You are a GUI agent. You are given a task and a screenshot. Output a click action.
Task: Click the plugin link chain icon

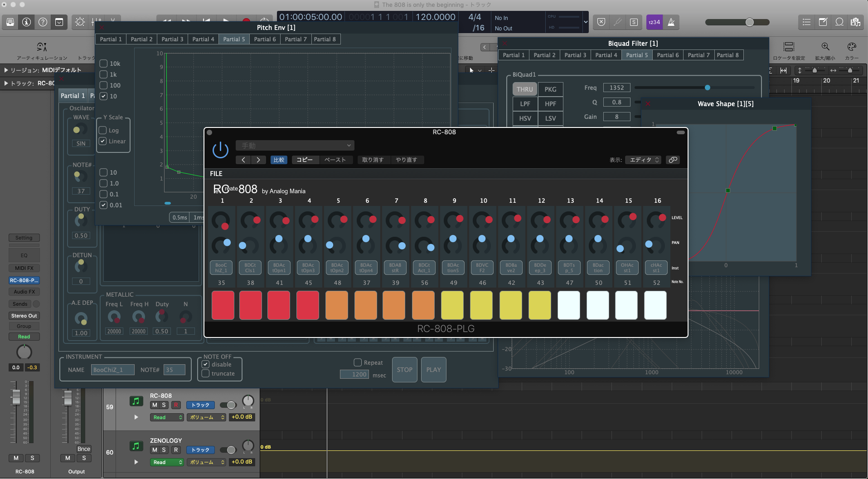click(673, 160)
